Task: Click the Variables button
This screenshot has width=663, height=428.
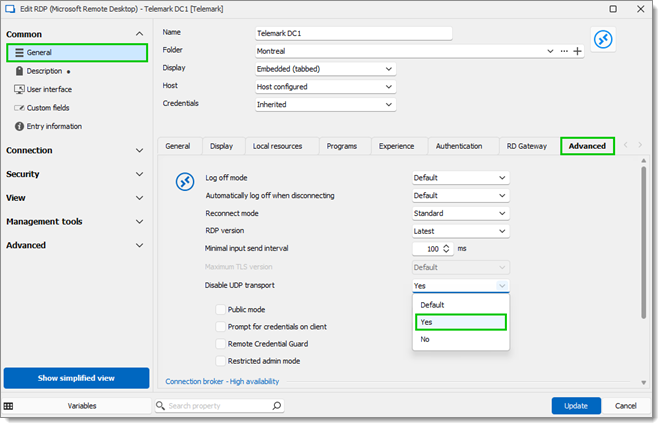Action: click(x=82, y=406)
